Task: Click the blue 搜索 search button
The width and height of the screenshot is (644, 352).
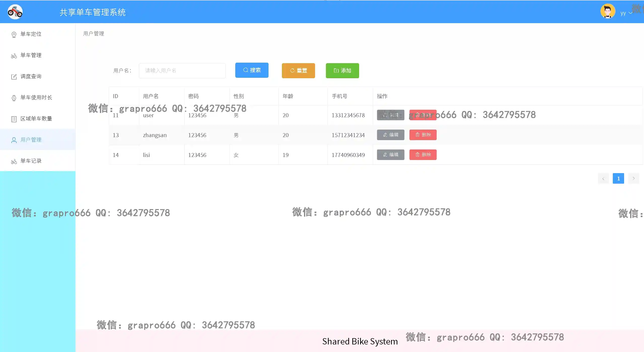Action: (252, 70)
